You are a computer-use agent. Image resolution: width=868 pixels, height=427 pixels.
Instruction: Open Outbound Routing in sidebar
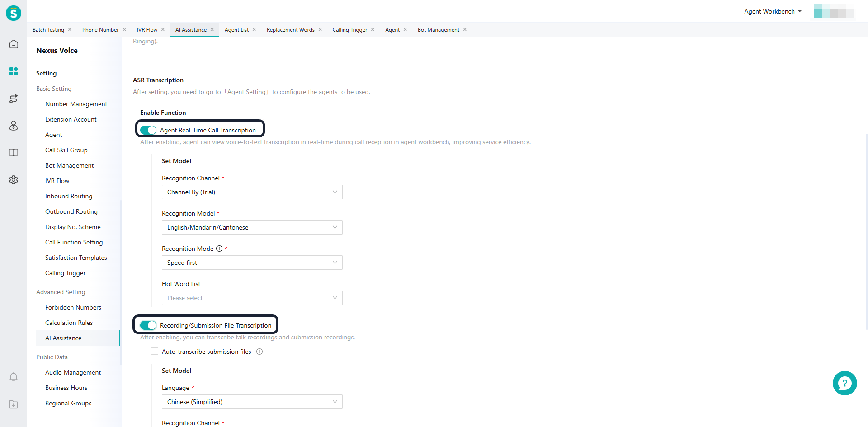[x=71, y=211]
